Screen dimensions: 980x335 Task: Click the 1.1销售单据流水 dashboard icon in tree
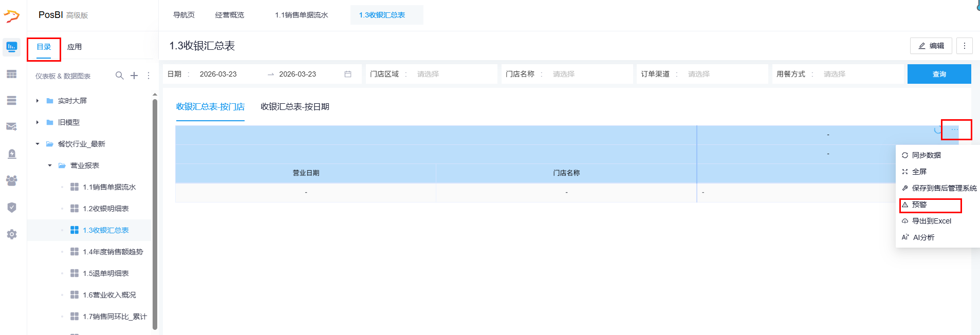coord(75,187)
